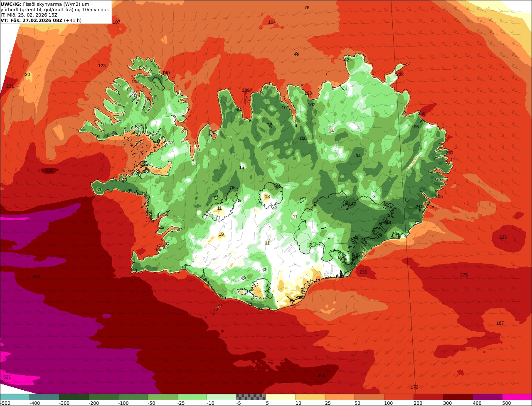Click the '187' flux value on the map
This screenshot has height=406, width=532.
500,323
